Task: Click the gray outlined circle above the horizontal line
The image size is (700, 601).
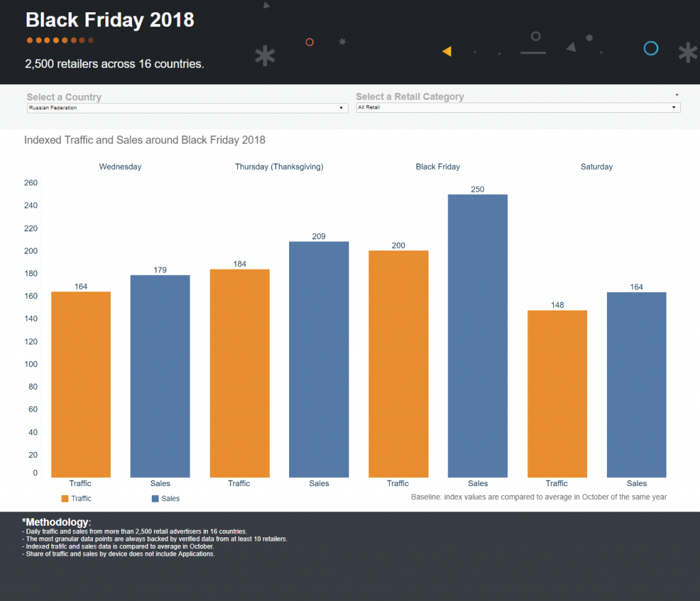Action: click(x=536, y=36)
